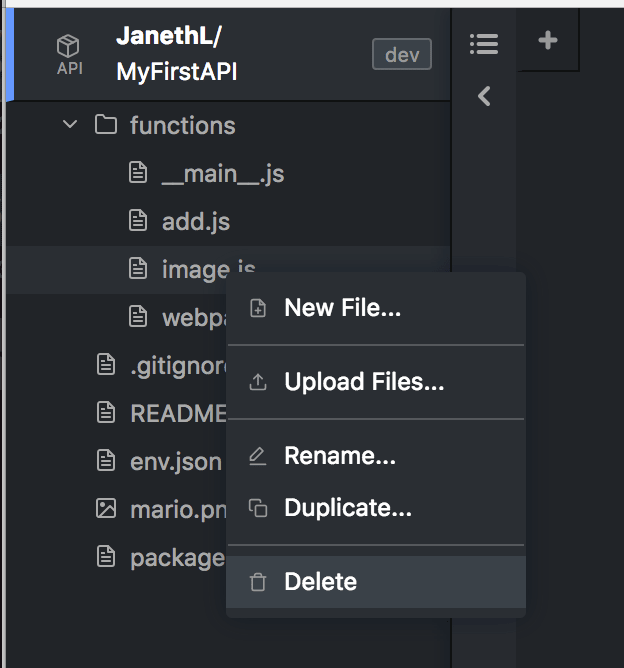Select Duplicate... in context menu
The height and width of the screenshot is (668, 624).
point(376,508)
